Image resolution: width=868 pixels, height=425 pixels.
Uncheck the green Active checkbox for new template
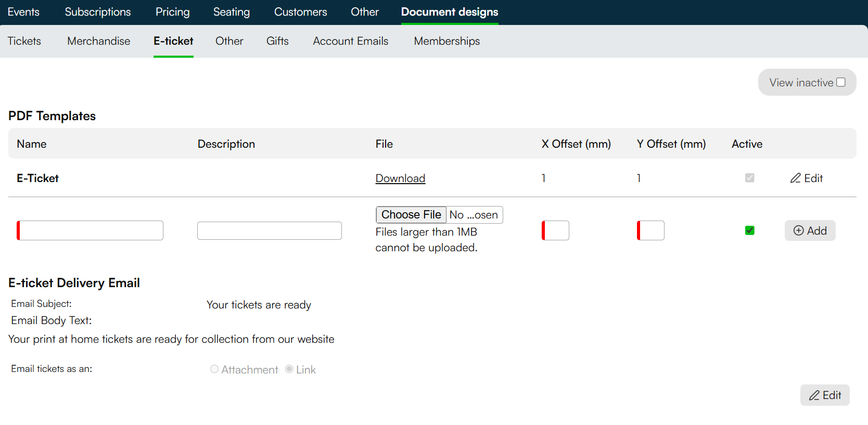click(x=749, y=230)
